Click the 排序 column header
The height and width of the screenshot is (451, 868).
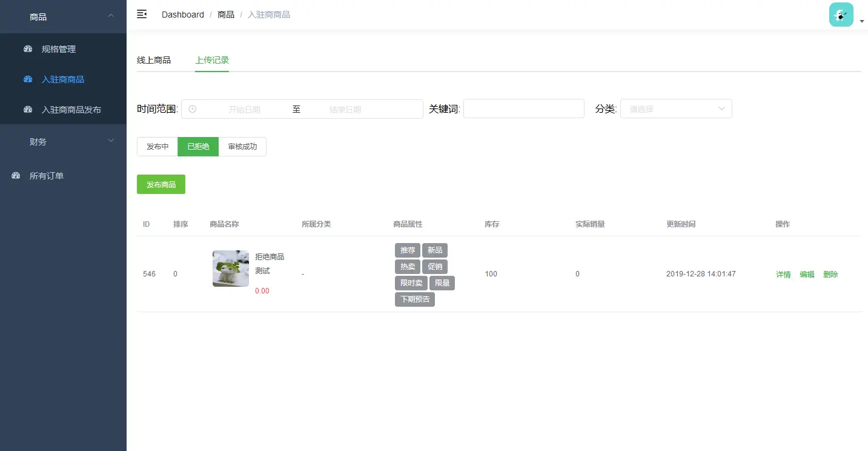[x=181, y=224]
